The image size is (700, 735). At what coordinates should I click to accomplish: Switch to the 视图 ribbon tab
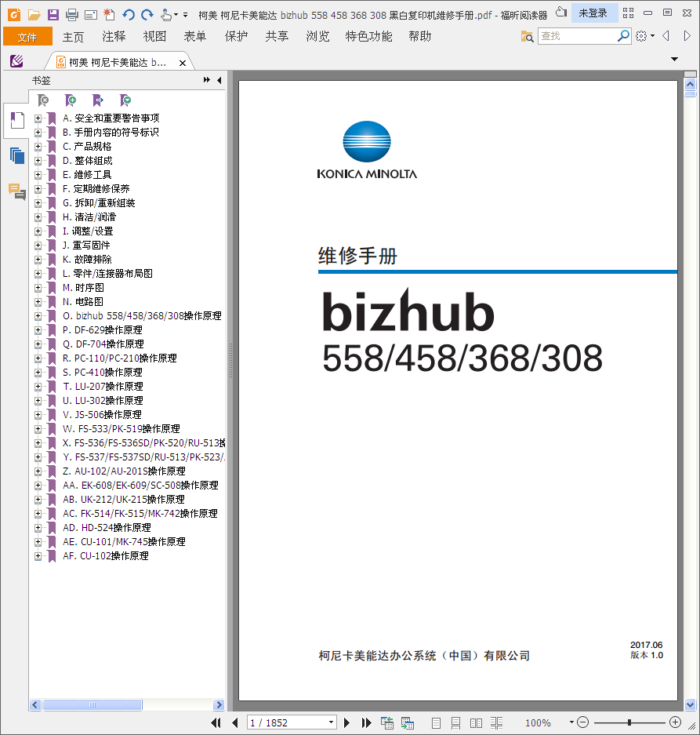coord(154,37)
